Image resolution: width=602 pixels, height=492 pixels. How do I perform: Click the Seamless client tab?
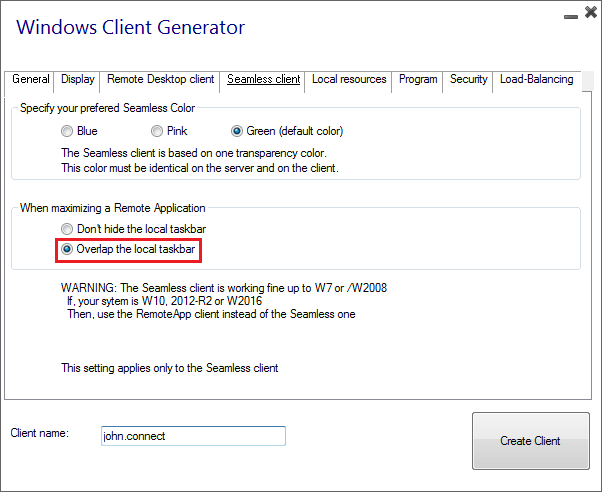pyautogui.click(x=263, y=79)
